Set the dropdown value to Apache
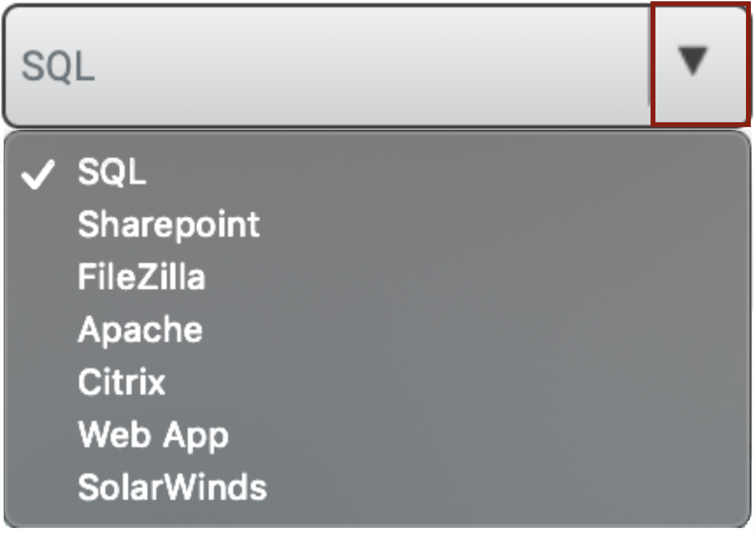 click(140, 329)
